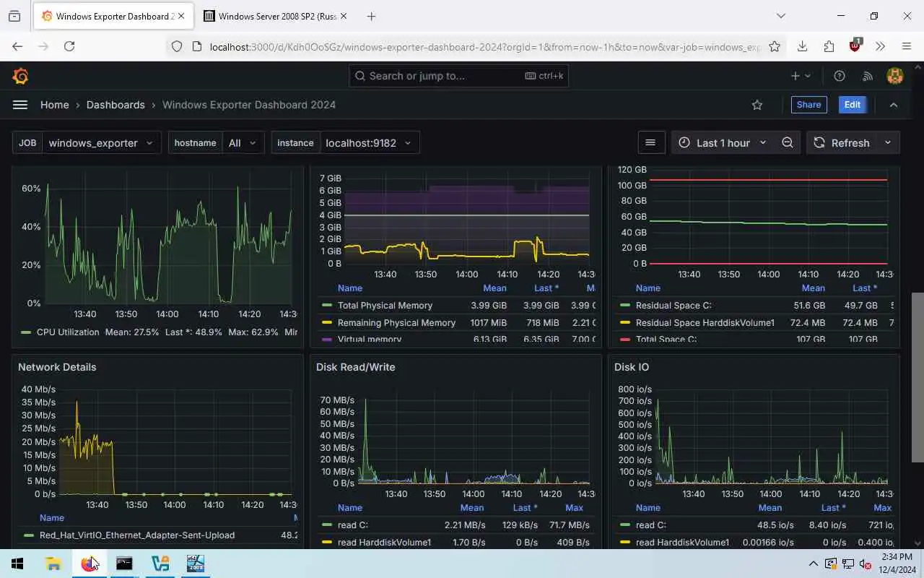Click browser back arrow
Viewport: 924px width, 578px height.
[x=17, y=46]
